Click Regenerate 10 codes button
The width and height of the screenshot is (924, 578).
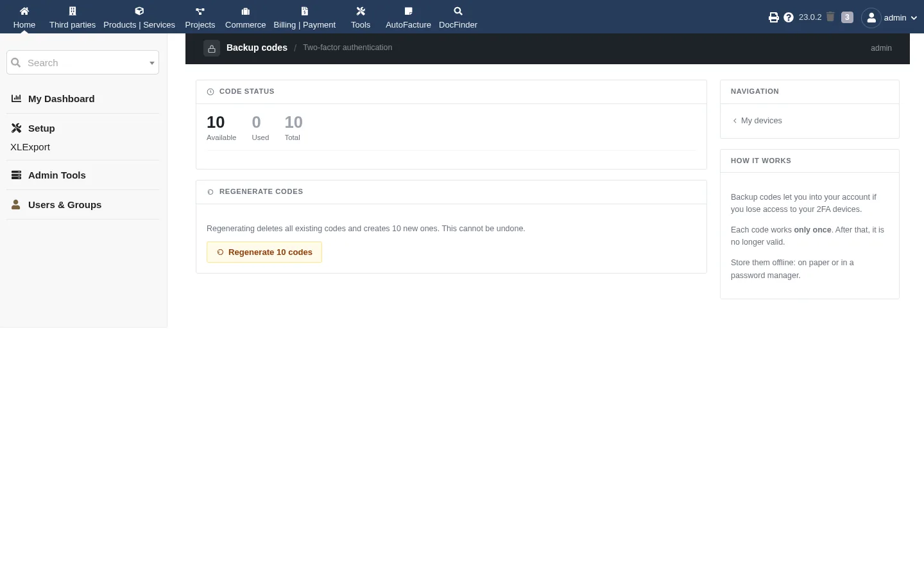pos(264,252)
